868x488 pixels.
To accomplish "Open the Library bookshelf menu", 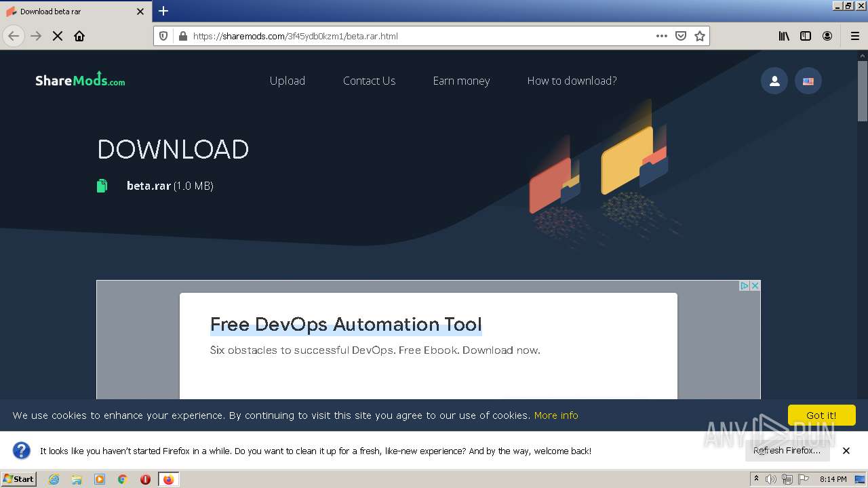I will pos(784,36).
